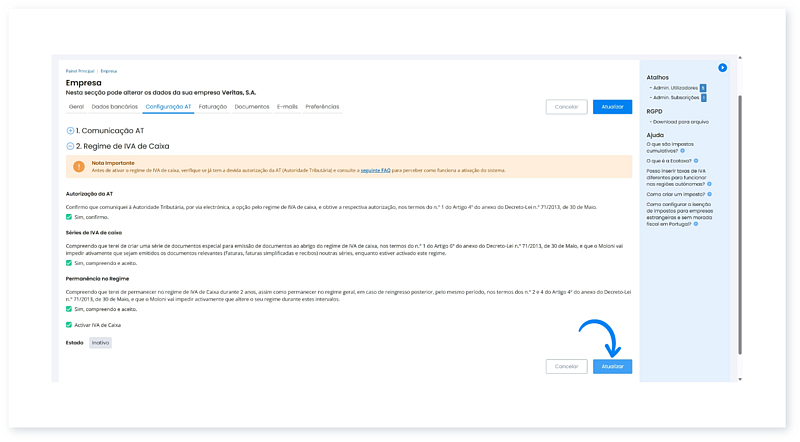Collapse section 2. Regime de IVA de Caixa
This screenshot has height=442, width=800.
(x=70, y=146)
